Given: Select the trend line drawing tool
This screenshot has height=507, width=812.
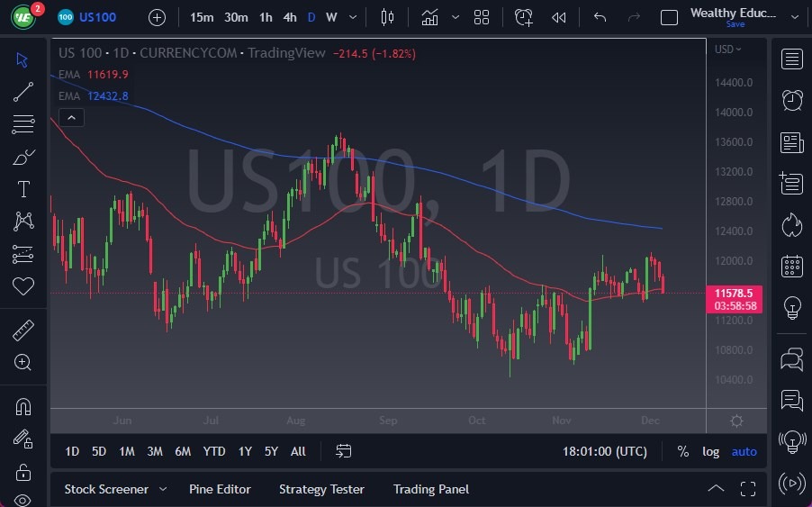Looking at the screenshot, I should [x=23, y=91].
